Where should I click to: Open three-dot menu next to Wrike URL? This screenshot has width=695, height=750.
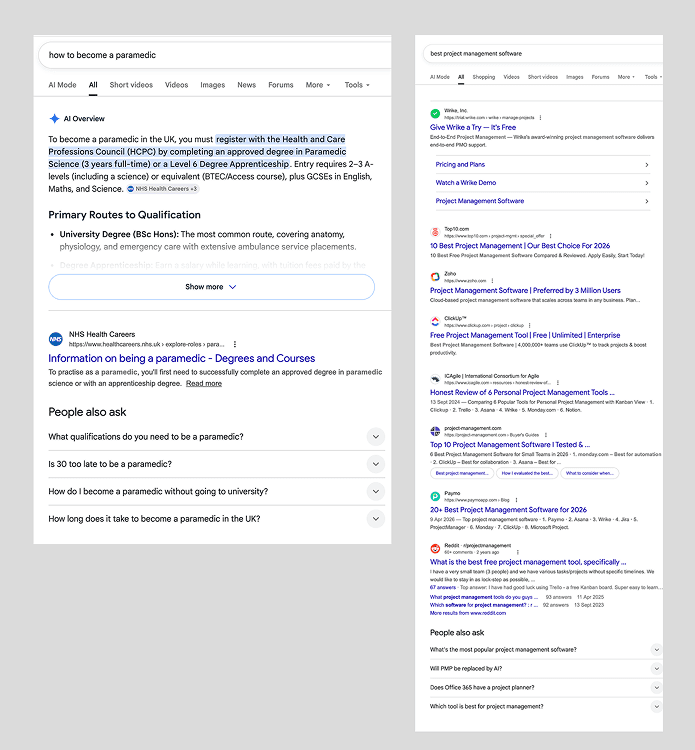541,118
